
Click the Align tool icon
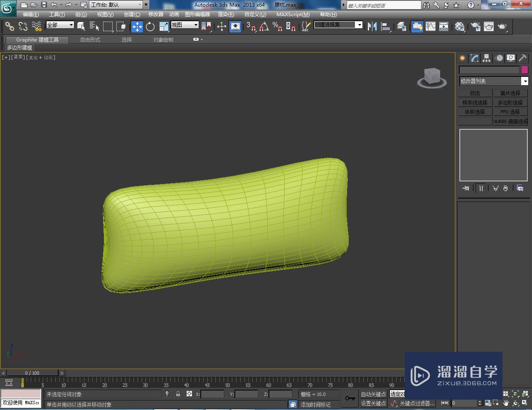coord(386,27)
